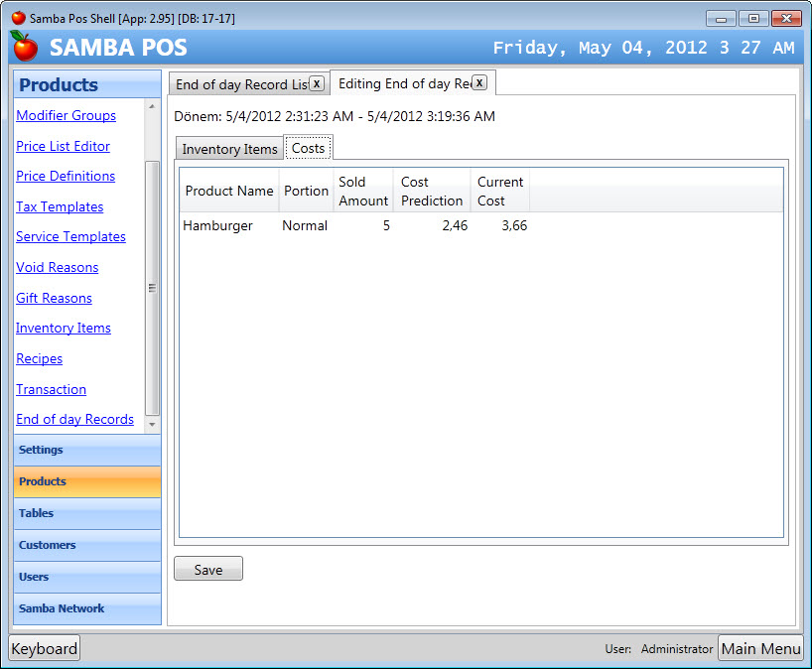Expand the Users section

click(87, 577)
